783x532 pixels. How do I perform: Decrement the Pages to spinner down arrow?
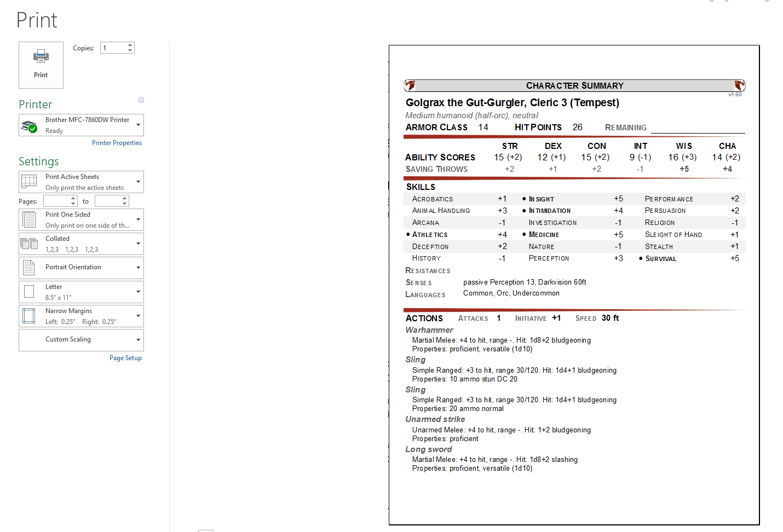pos(125,204)
